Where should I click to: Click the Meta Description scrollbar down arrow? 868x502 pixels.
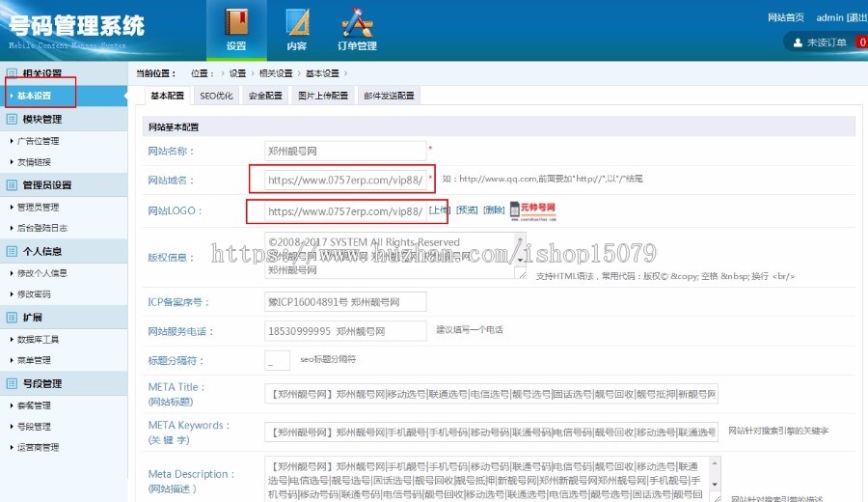click(715, 484)
